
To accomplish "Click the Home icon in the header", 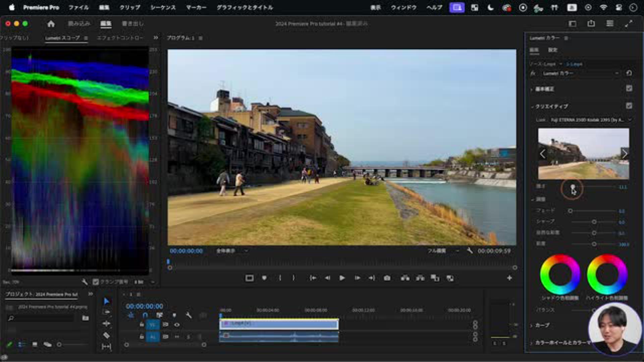I will click(x=51, y=24).
